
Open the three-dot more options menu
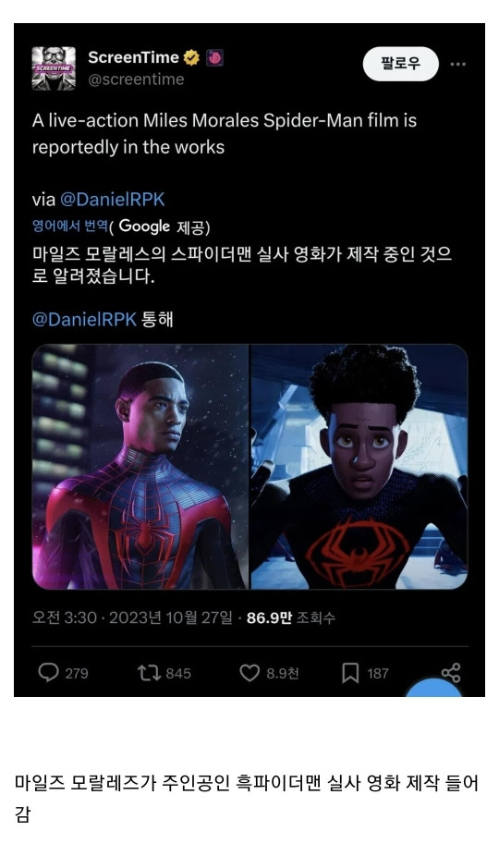(x=457, y=64)
